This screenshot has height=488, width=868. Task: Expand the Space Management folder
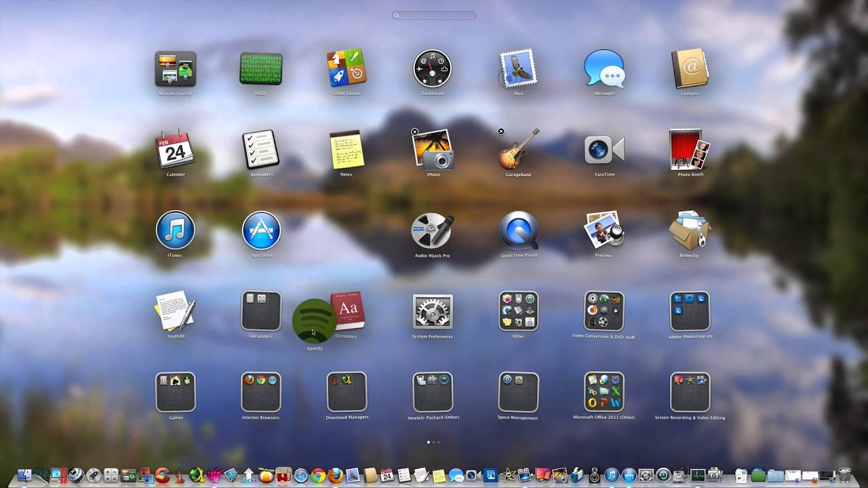519,392
